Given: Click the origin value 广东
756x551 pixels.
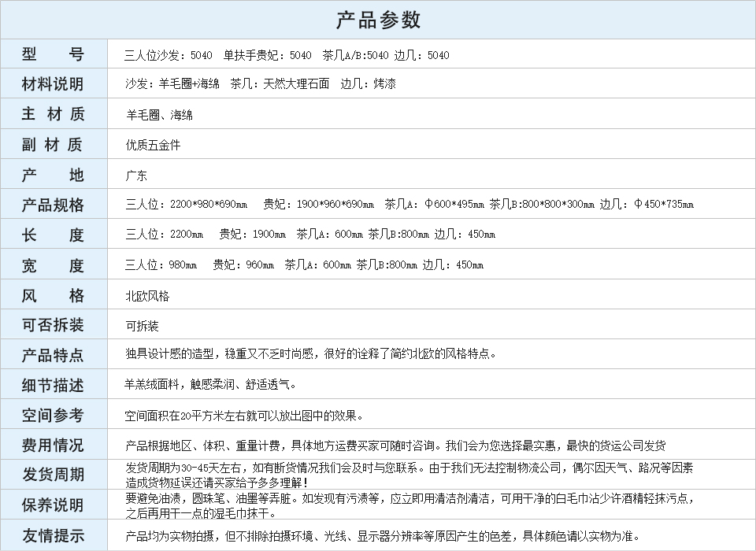Looking at the screenshot, I should point(136,176).
